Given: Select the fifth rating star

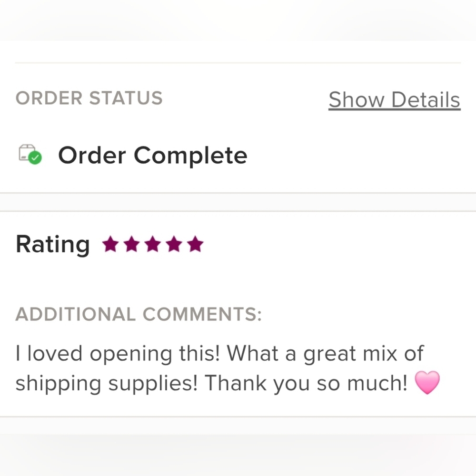Looking at the screenshot, I should (x=195, y=245).
